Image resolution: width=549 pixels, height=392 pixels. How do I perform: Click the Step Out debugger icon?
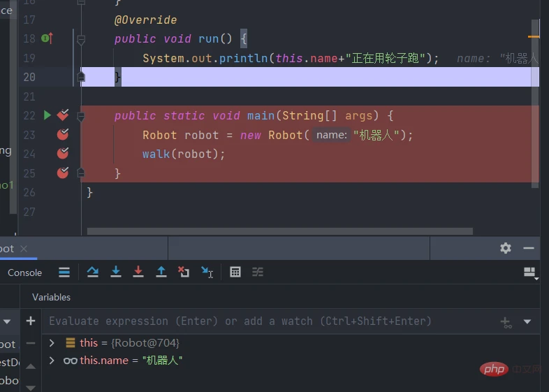click(161, 272)
